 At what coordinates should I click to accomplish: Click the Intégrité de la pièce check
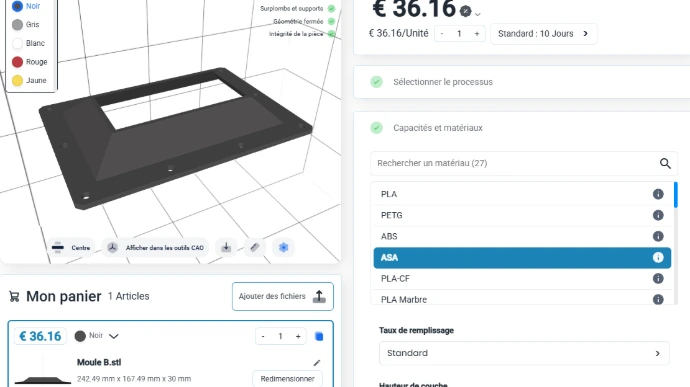click(331, 34)
